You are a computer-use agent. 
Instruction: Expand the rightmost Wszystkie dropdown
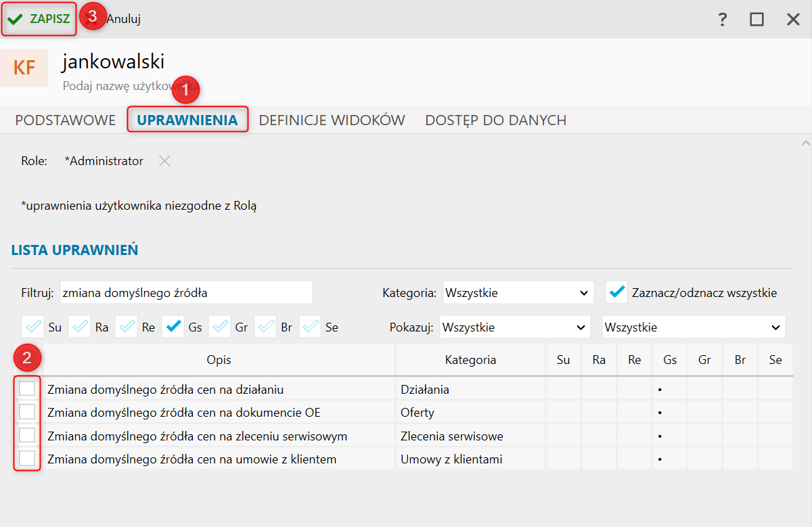click(694, 327)
